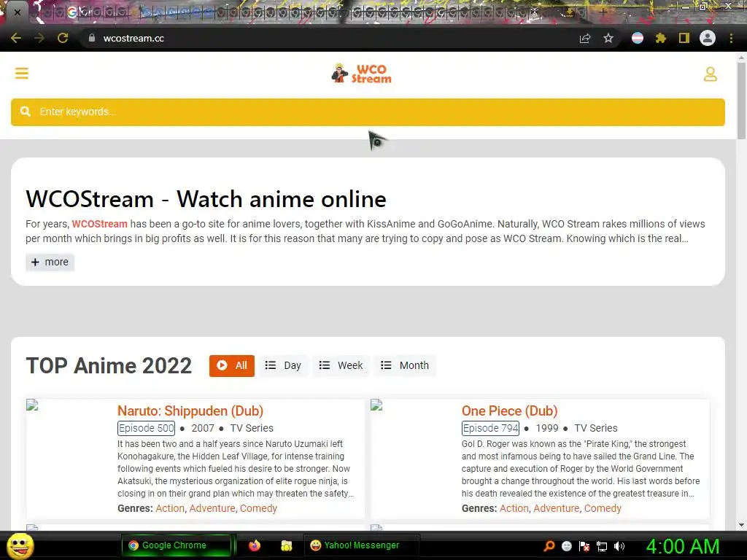Switch to Google Chrome taskbar button
Image resolution: width=747 pixels, height=560 pixels.
point(176,545)
